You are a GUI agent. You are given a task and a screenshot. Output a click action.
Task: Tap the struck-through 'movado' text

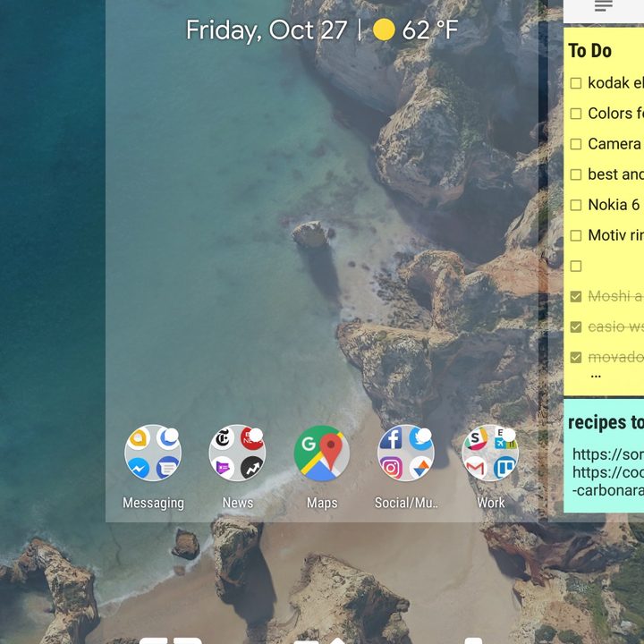click(x=615, y=357)
